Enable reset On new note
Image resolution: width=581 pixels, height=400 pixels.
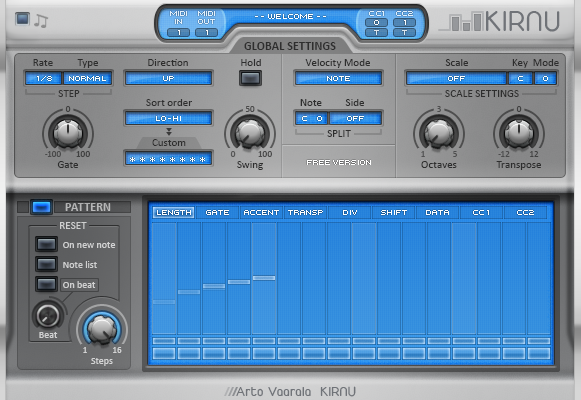[x=46, y=244]
